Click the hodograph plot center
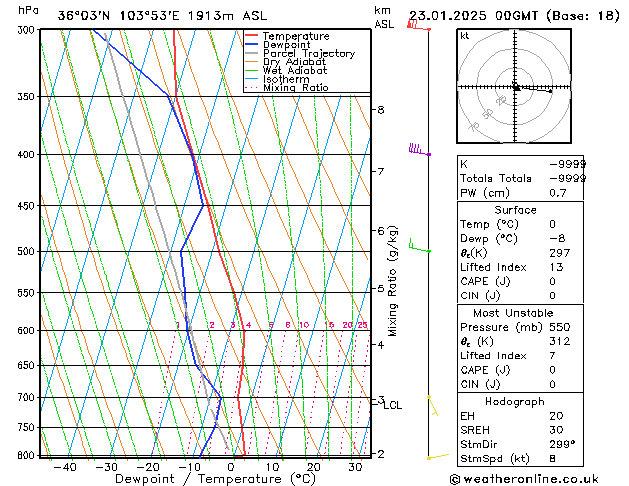The image size is (629, 486). (515, 86)
